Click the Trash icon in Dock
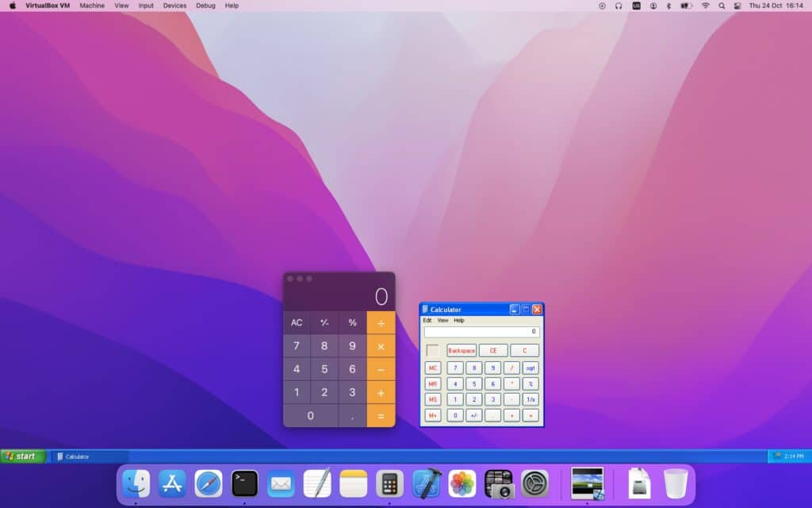Viewport: 812px width, 508px height. coord(676,483)
